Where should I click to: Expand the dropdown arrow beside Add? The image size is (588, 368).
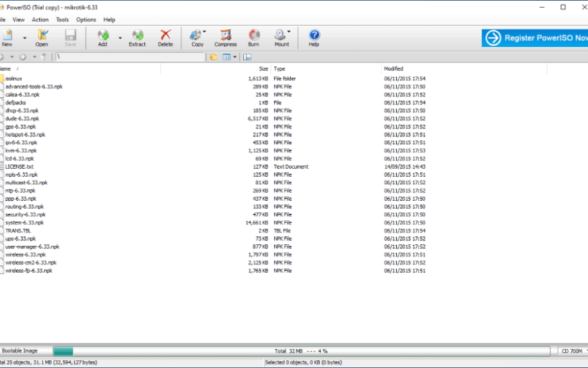tap(120, 38)
